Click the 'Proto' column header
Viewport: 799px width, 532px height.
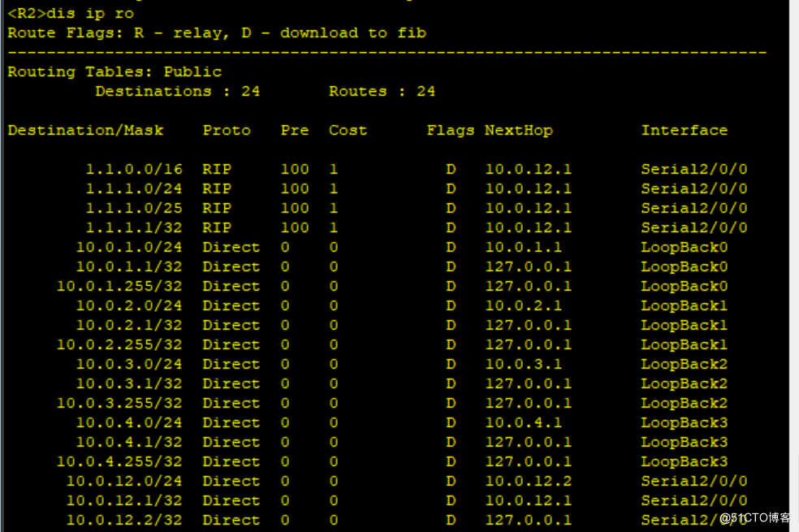[x=227, y=131]
